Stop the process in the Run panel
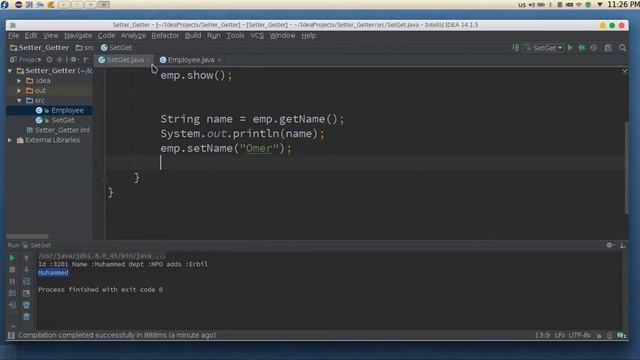This screenshot has width=640, height=360. [12, 270]
